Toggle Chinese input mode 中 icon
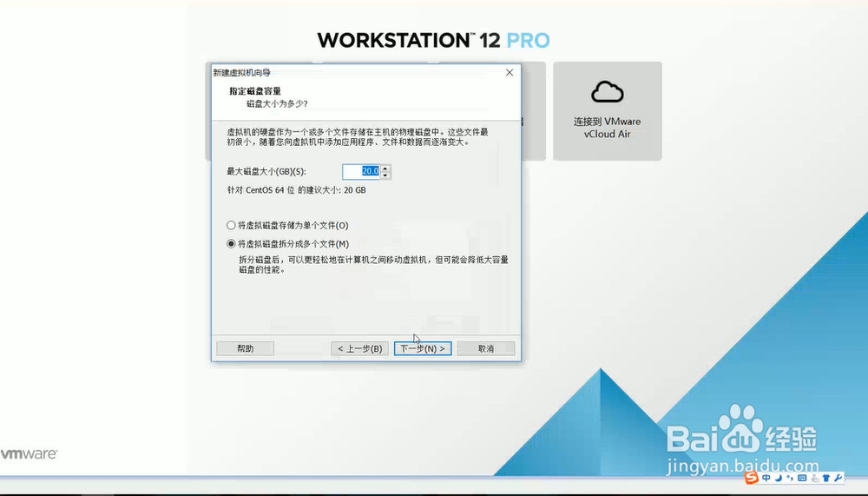The image size is (868, 496). coord(766,478)
